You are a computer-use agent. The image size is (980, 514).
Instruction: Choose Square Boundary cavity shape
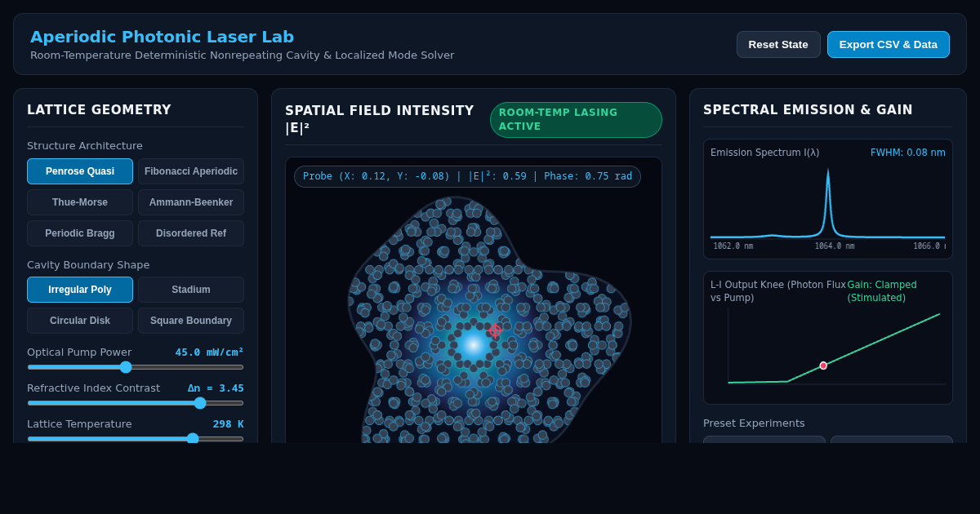point(191,321)
